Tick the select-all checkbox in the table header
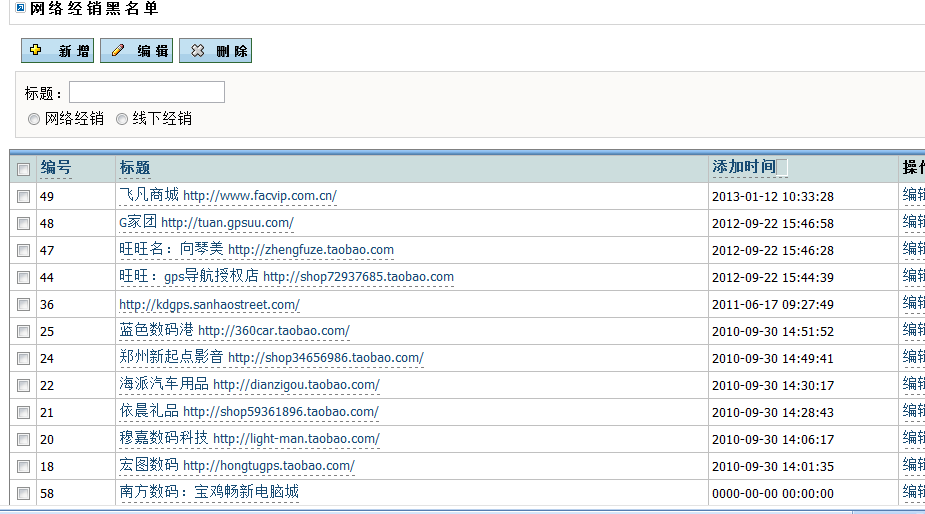925x514 pixels. click(x=24, y=169)
